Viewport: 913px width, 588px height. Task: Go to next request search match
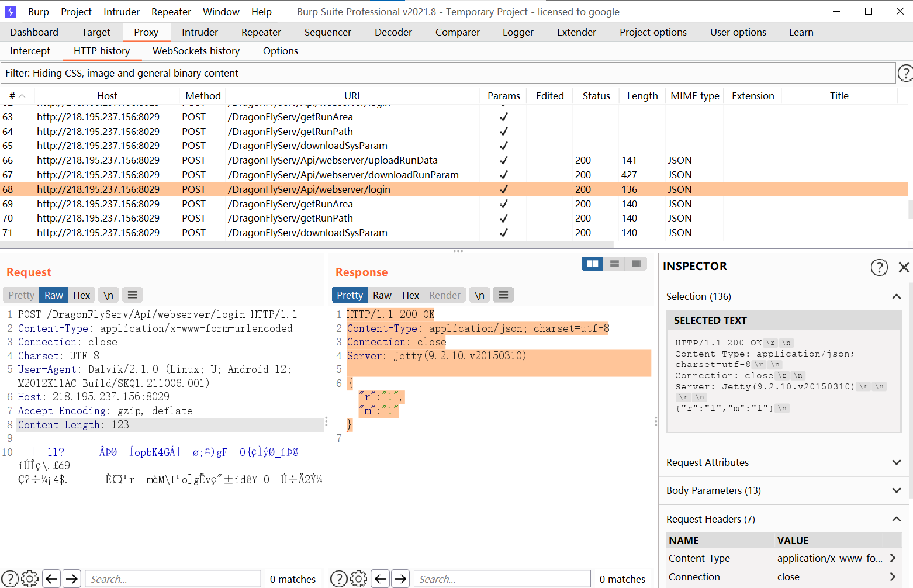click(72, 579)
